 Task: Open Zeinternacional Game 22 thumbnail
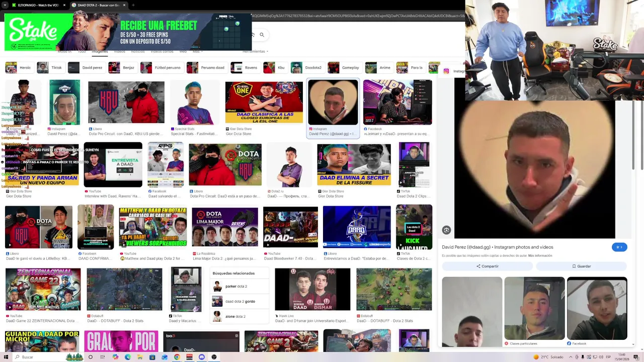pos(43,290)
